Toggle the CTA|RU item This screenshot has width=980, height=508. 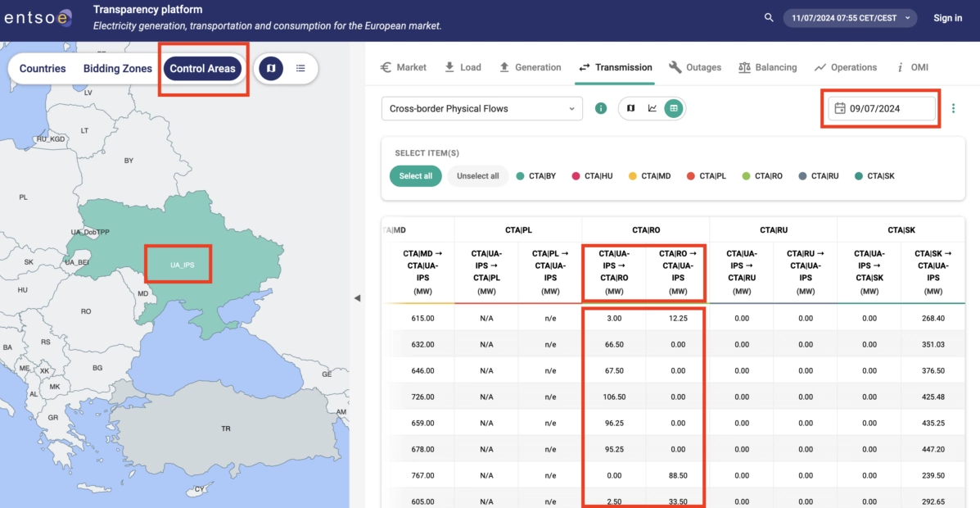[818, 176]
